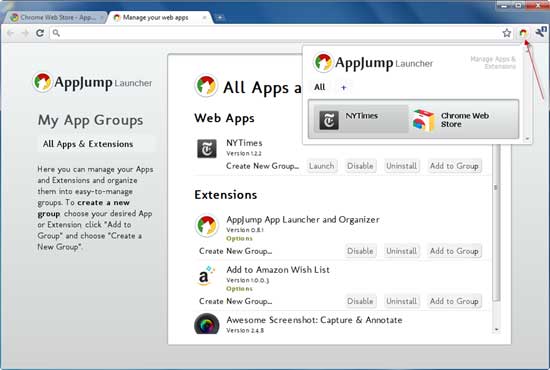Click AppJump Launcher logo in sidebar
550x370 pixels.
pos(92,82)
